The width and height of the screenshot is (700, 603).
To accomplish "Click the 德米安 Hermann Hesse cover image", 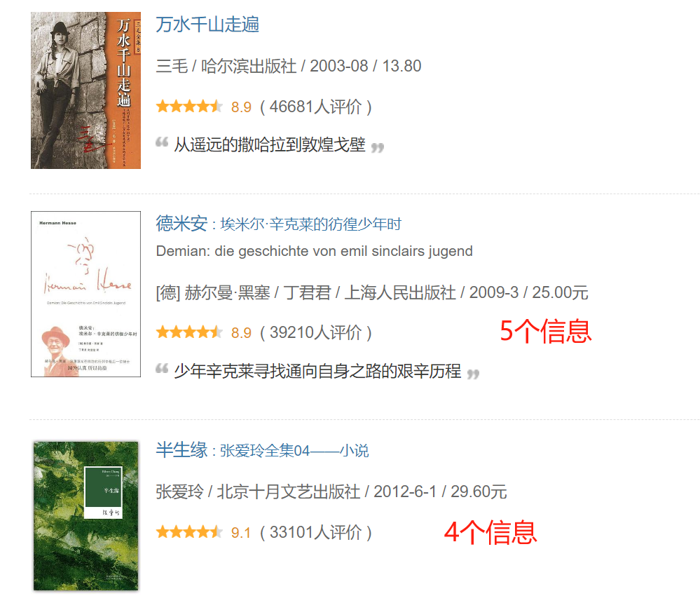I will click(x=85, y=294).
